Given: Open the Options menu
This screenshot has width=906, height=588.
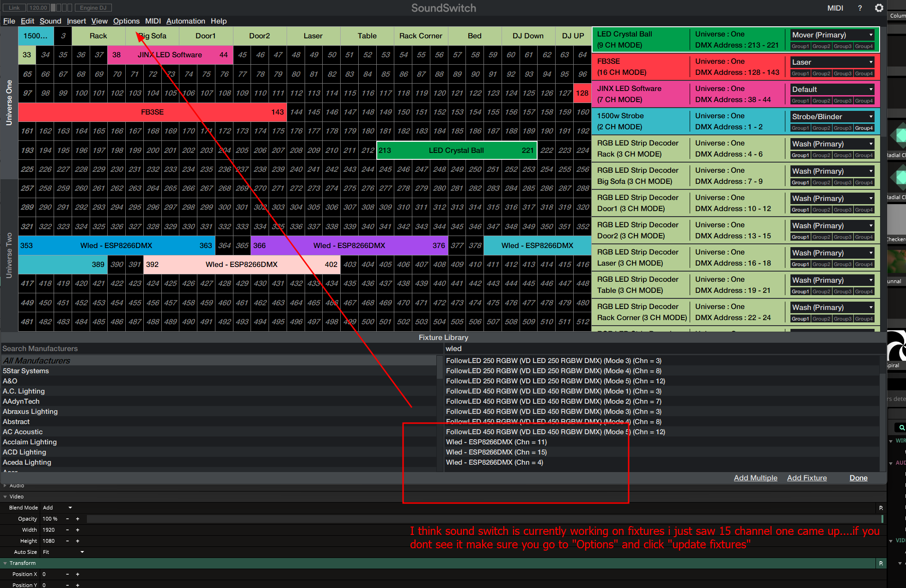Looking at the screenshot, I should point(126,21).
